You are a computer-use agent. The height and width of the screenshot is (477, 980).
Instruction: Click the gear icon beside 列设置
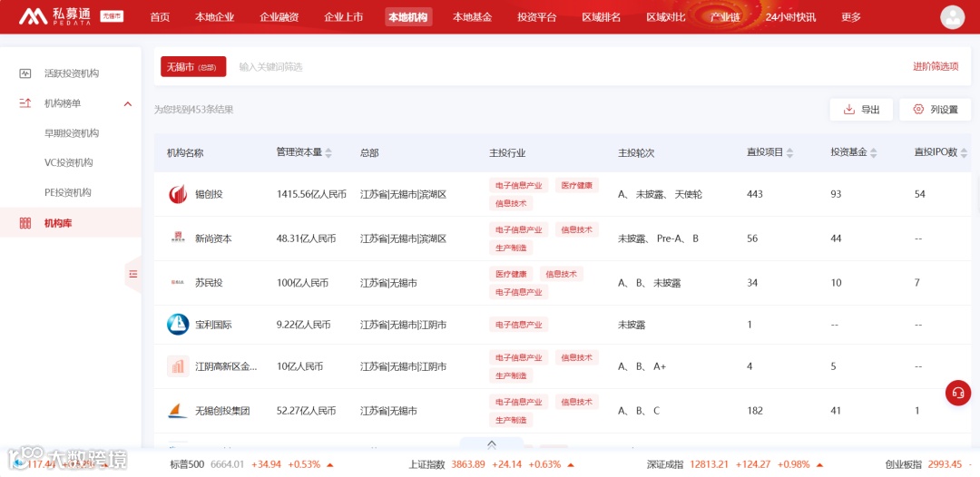point(918,109)
